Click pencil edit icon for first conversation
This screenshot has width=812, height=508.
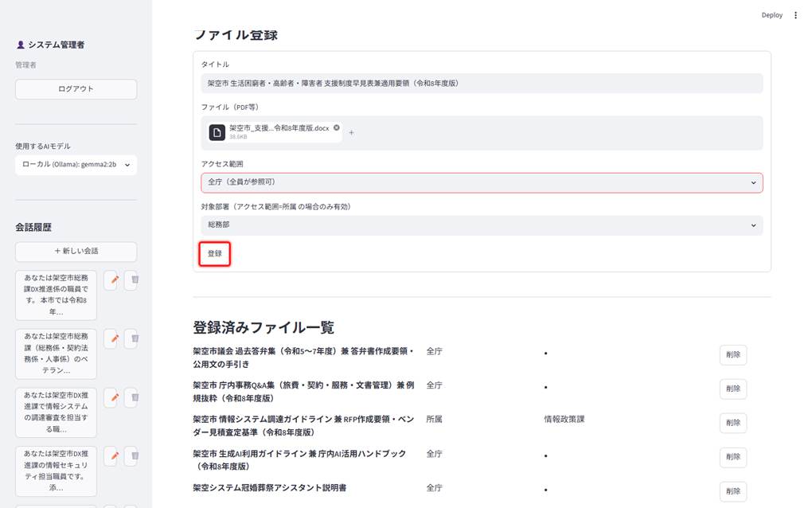coord(112,280)
